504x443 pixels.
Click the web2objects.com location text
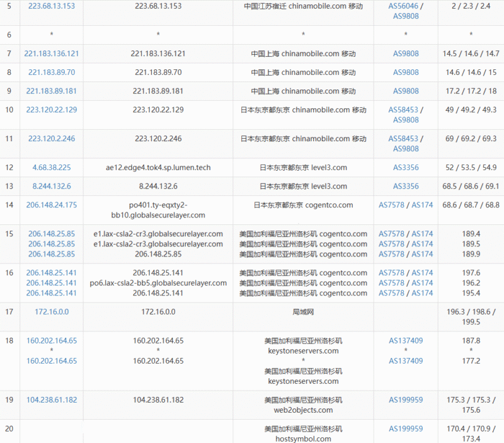coord(303,410)
